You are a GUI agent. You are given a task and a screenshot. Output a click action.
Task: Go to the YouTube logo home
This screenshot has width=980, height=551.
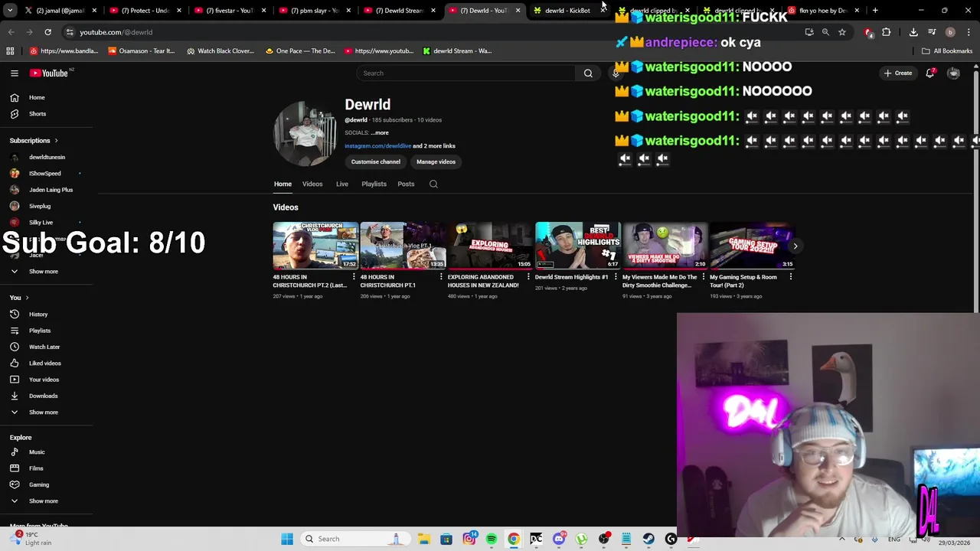(49, 73)
